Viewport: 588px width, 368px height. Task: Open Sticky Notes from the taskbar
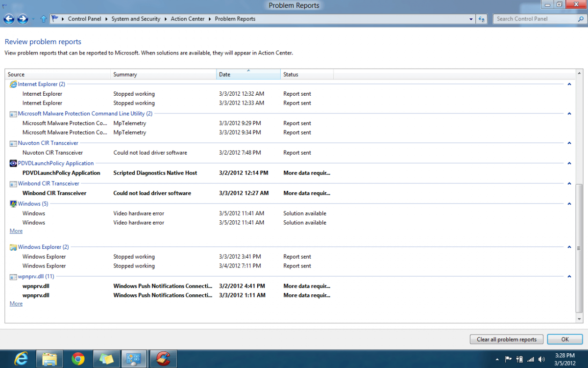[106, 359]
